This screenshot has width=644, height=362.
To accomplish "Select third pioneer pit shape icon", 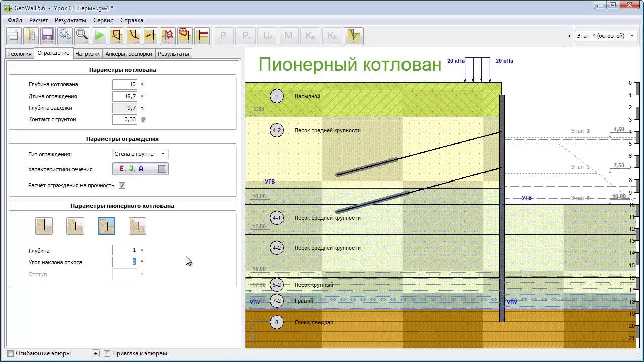I will pos(106,226).
